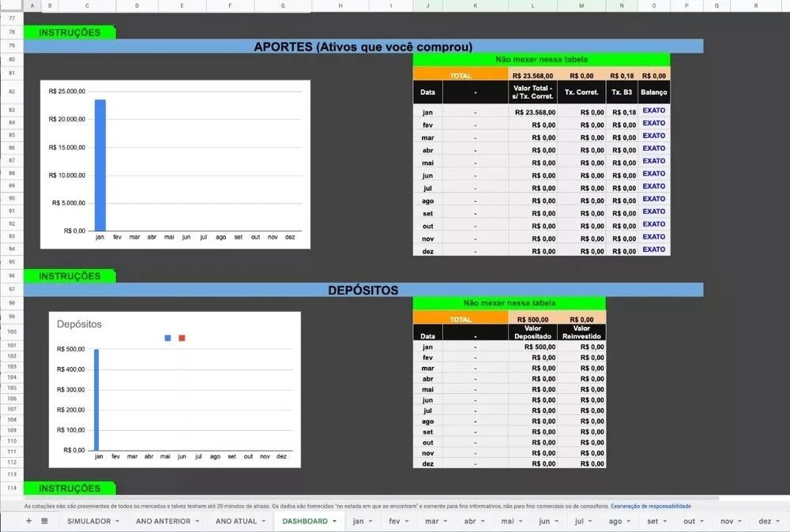Click the jan R$ 0,18 Tx. B3 cell

623,112
